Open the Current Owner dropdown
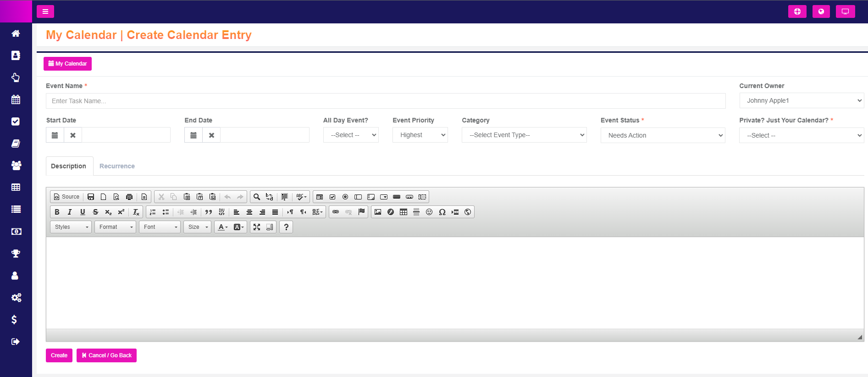868x377 pixels. coord(802,100)
